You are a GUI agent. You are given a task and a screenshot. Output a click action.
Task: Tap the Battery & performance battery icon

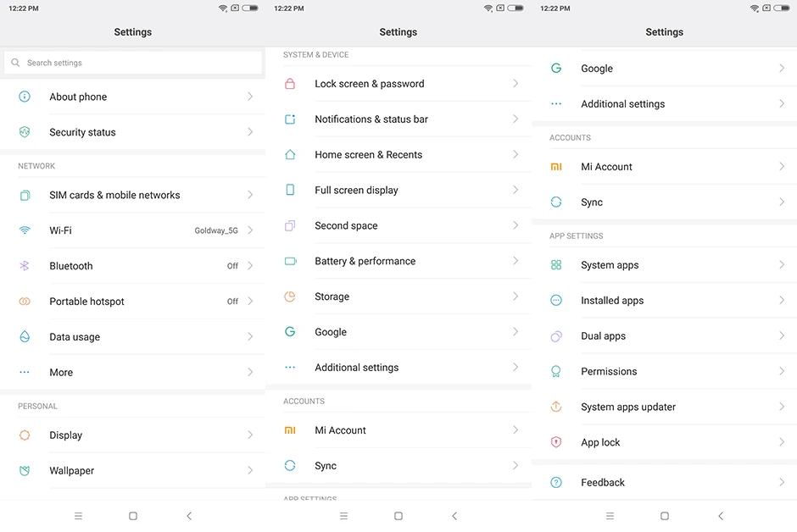coord(290,261)
